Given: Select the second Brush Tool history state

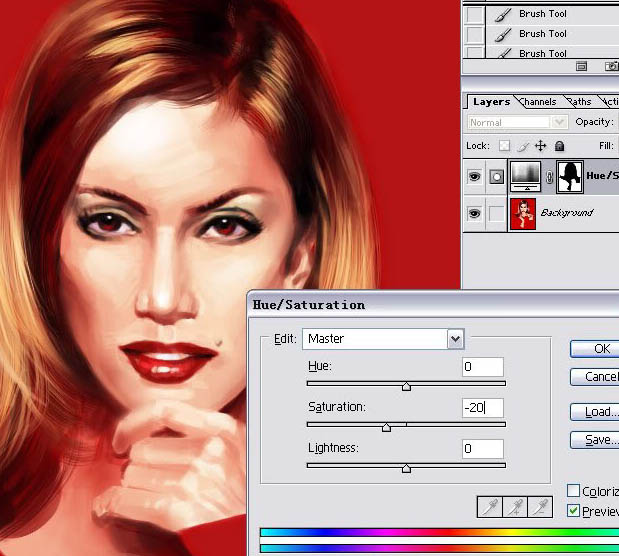Looking at the screenshot, I should click(553, 34).
